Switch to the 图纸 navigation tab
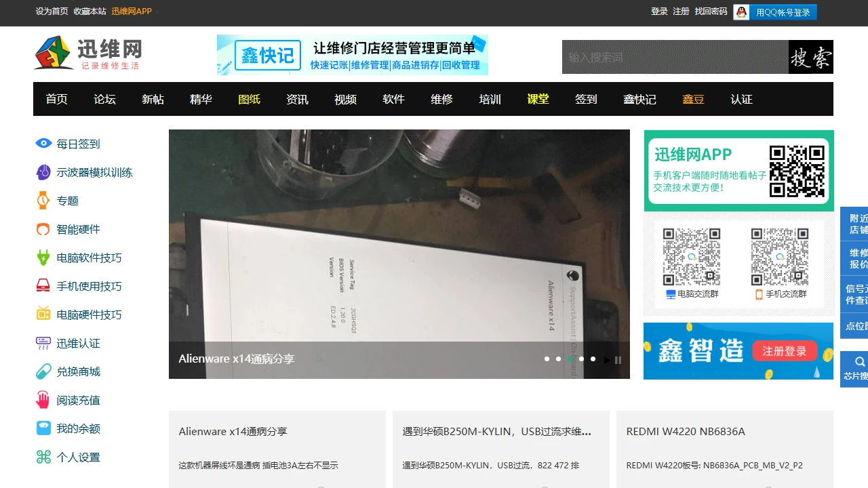Viewport: 868px width, 488px height. click(x=249, y=99)
